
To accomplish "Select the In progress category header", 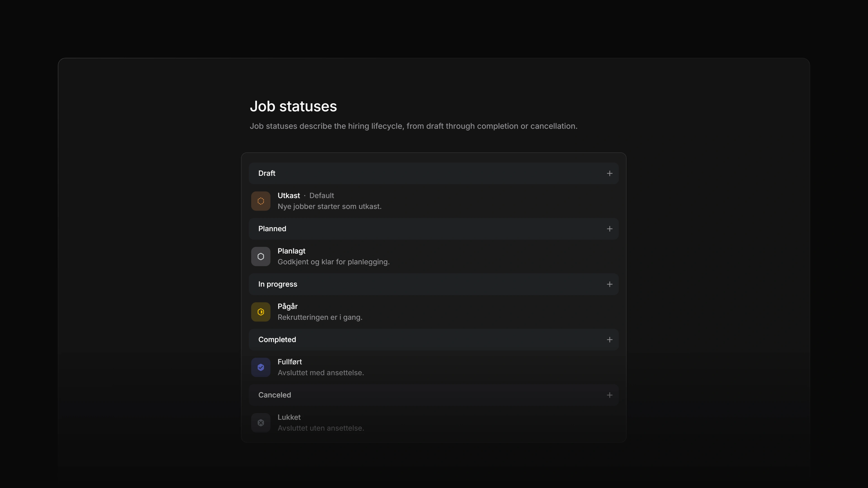I will tap(434, 284).
